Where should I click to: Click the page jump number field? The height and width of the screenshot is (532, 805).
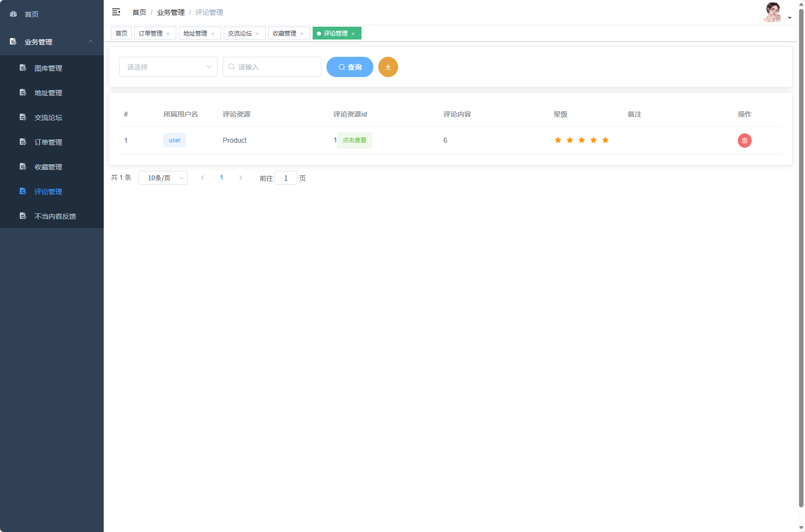tap(285, 178)
